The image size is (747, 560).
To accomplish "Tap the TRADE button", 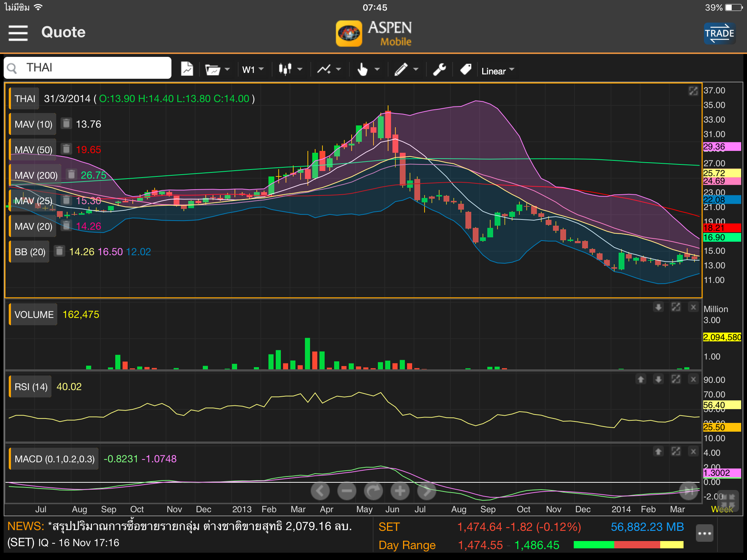I will click(719, 33).
